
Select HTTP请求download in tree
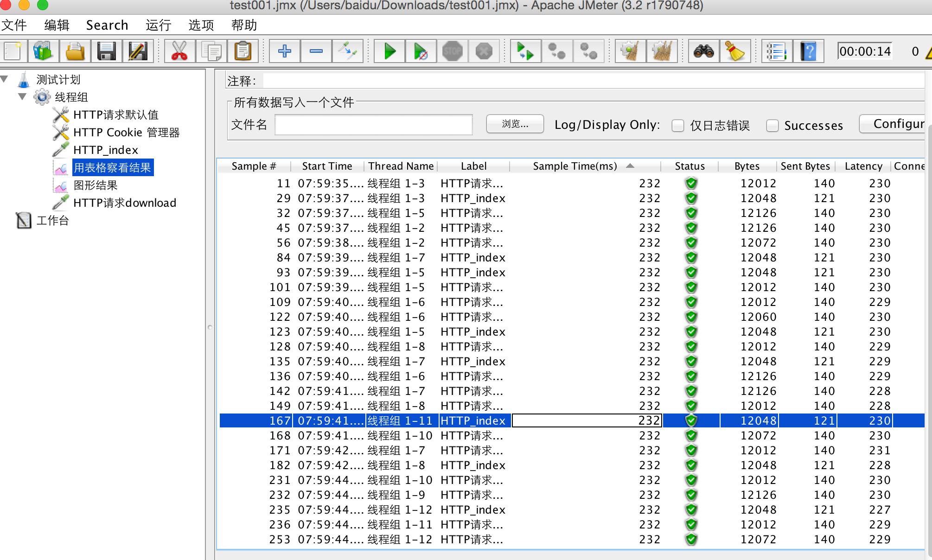click(x=125, y=203)
